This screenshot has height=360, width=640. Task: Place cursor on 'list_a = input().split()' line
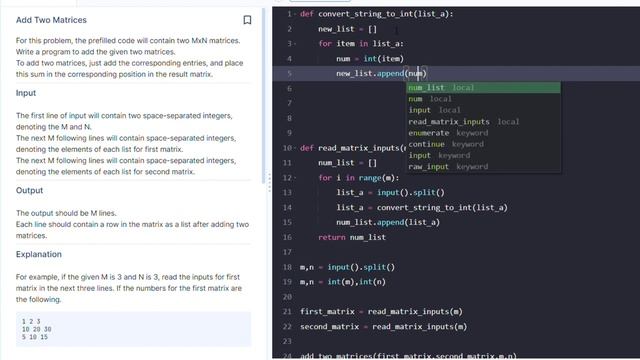click(x=390, y=193)
